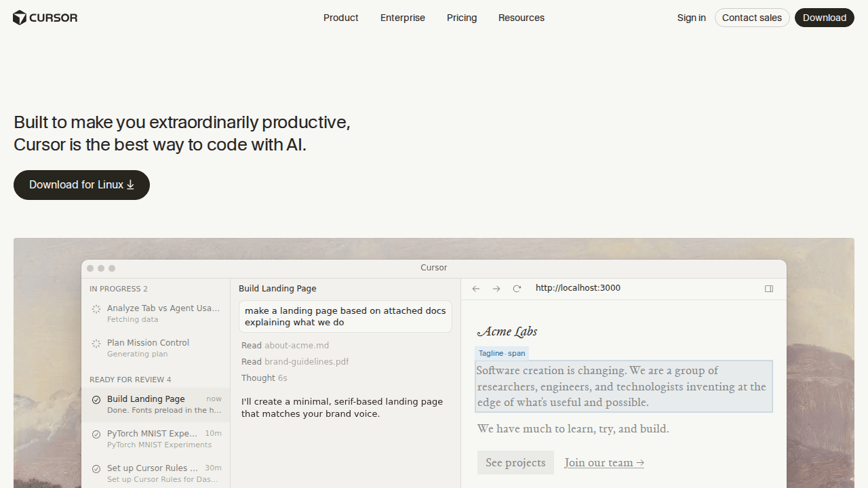Screen dimensions: 868x488
Task: Click spinner icon beside Plan Mission Control
Action: (96, 344)
